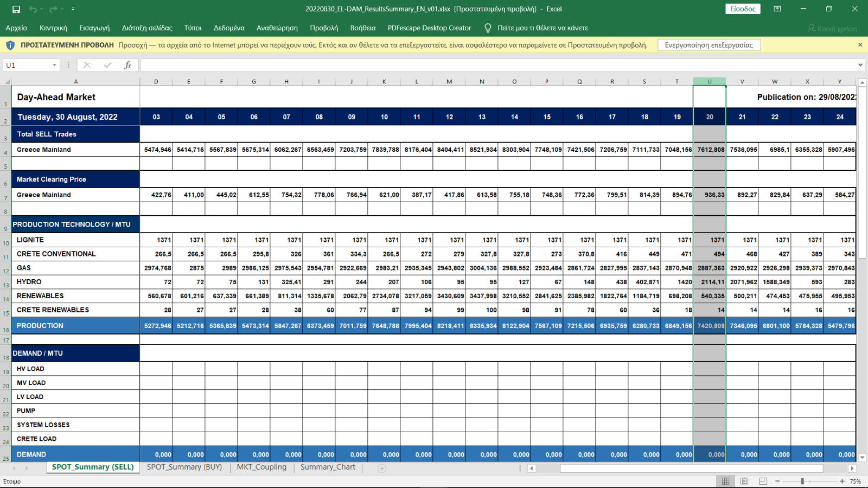Open the Τύποι ribbon tab
Screen dimensions: 868x488
(193, 28)
